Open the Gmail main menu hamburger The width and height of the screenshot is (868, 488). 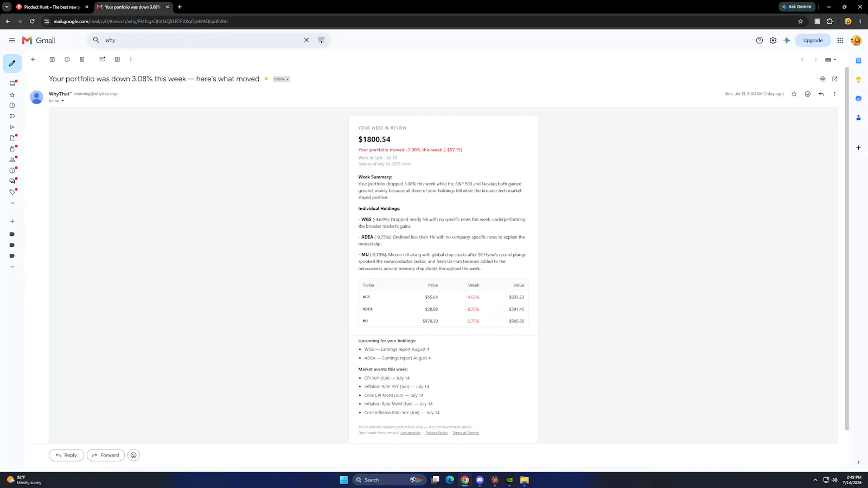pyautogui.click(x=12, y=40)
